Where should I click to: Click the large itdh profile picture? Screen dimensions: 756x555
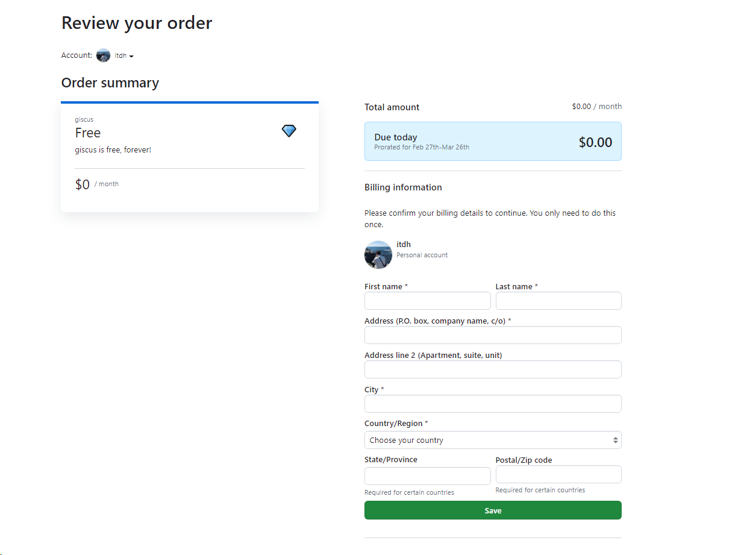(378, 254)
